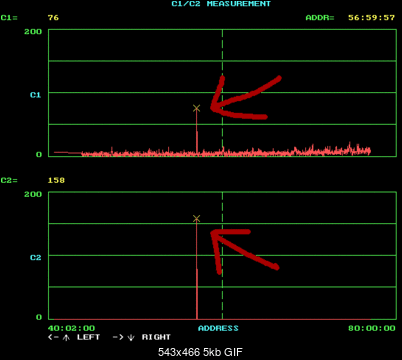This screenshot has width=402, height=360.
Task: Click the down arrow icon beside RIGHT
Action: [x=131, y=337]
